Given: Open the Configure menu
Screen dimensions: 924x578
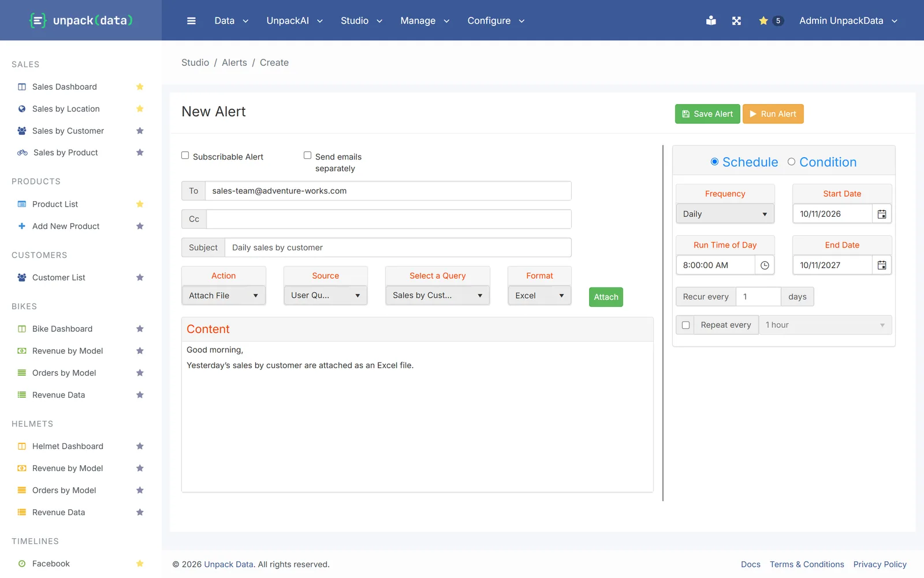Looking at the screenshot, I should [496, 21].
